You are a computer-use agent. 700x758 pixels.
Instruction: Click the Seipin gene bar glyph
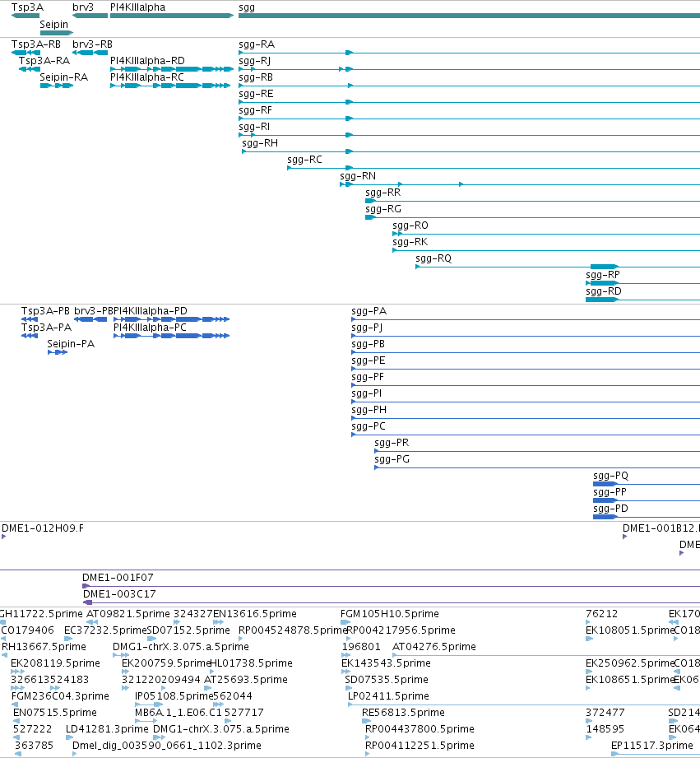point(57,33)
